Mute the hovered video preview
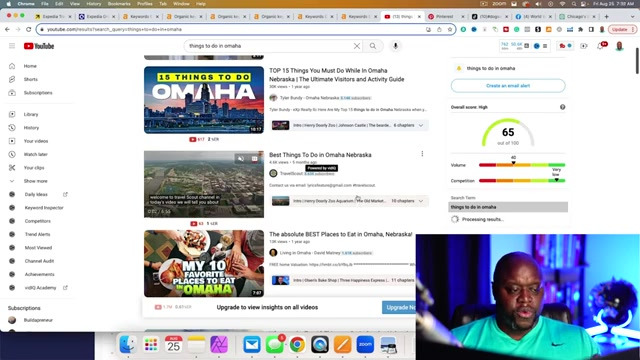 241,158
